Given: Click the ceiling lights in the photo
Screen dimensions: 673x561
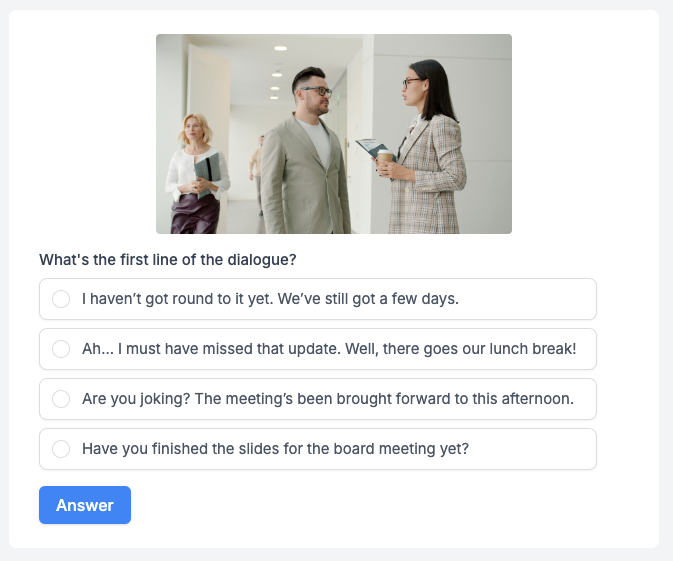Looking at the screenshot, I should tap(277, 73).
